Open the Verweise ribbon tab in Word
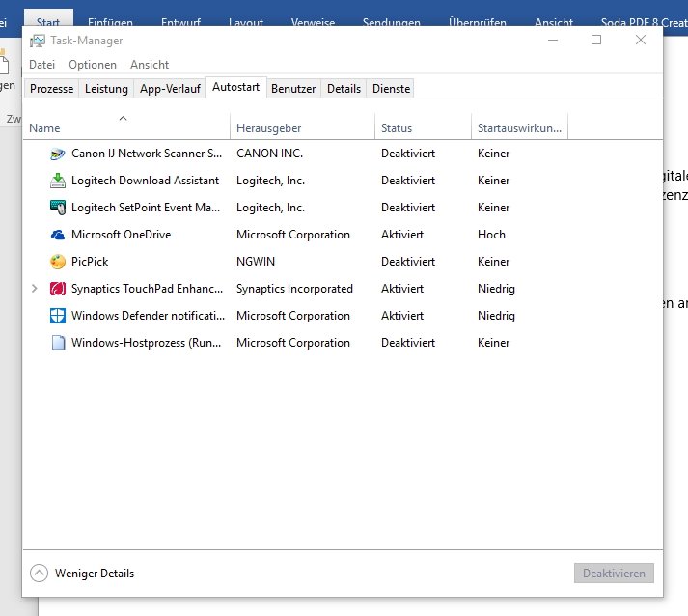 313,21
